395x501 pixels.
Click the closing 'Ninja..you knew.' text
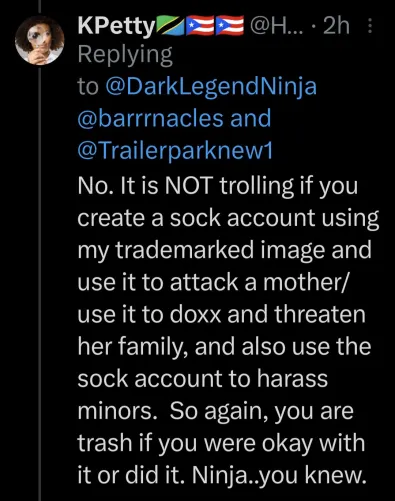click(279, 475)
